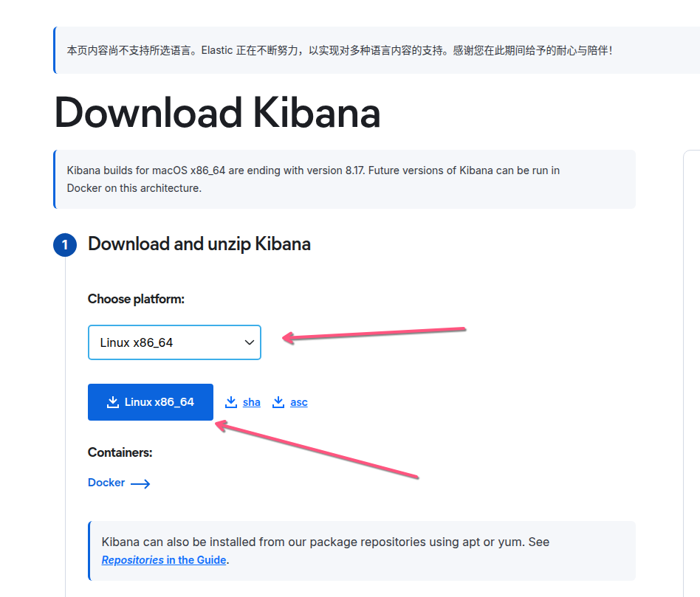
Task: Open the asc signature link
Action: [299, 402]
